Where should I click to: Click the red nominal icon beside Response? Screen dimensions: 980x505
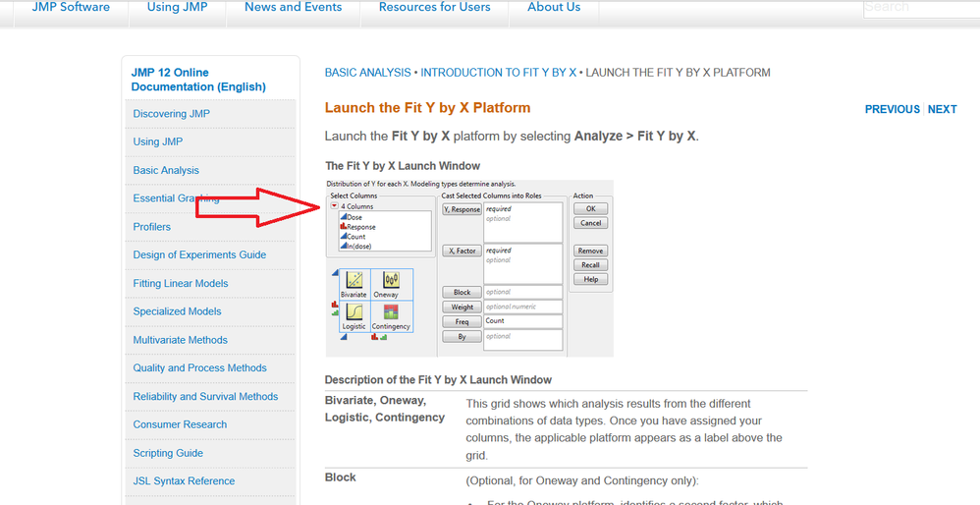(343, 226)
